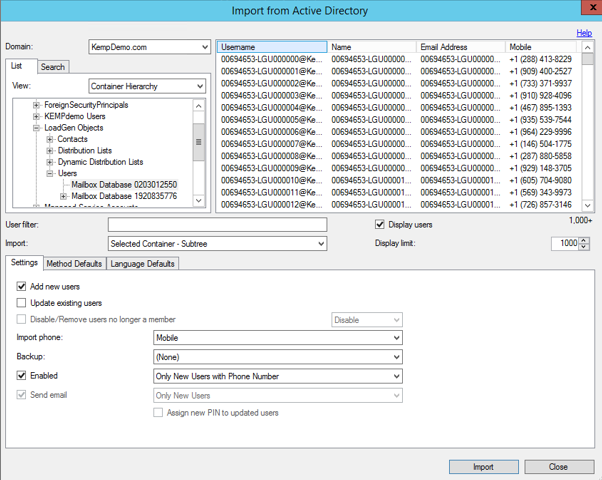
Task: Click the Import button
Action: [x=484, y=467]
